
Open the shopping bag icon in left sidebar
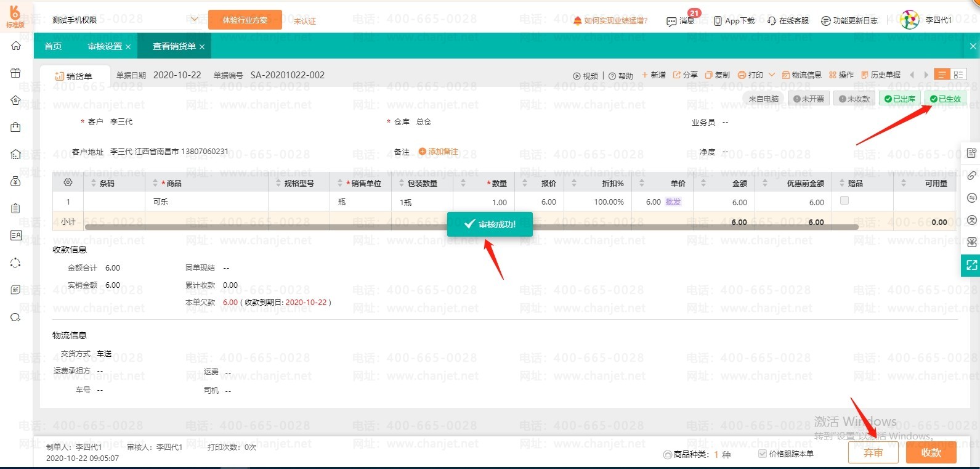[16, 127]
